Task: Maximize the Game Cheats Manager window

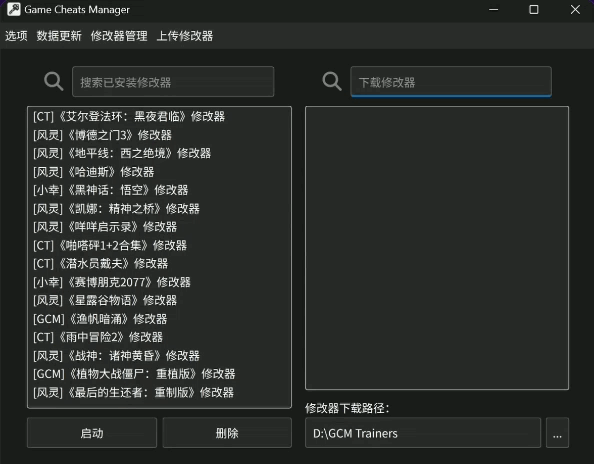Action: coord(534,9)
